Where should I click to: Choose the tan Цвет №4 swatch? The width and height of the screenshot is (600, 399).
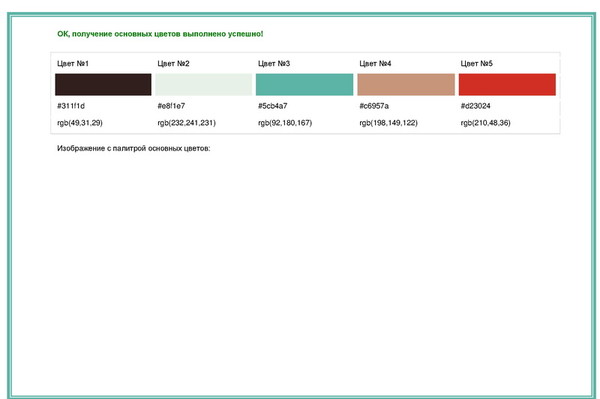[406, 85]
